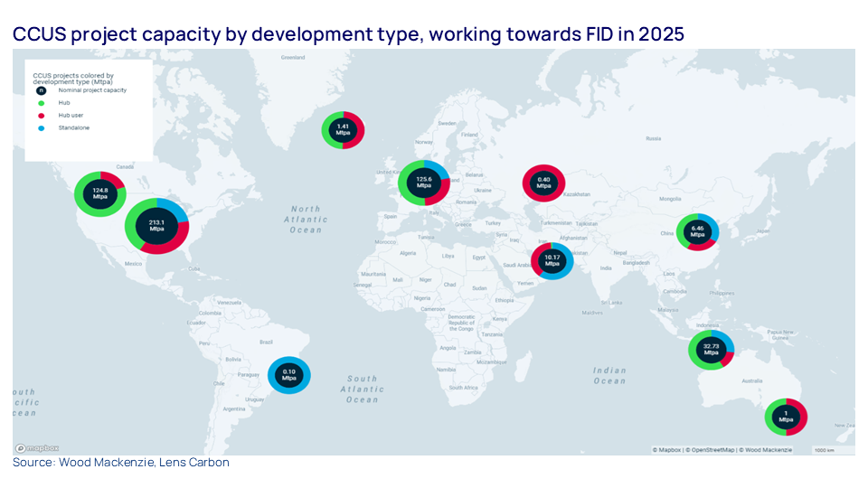Click the 1000 km scale bar

(x=823, y=449)
